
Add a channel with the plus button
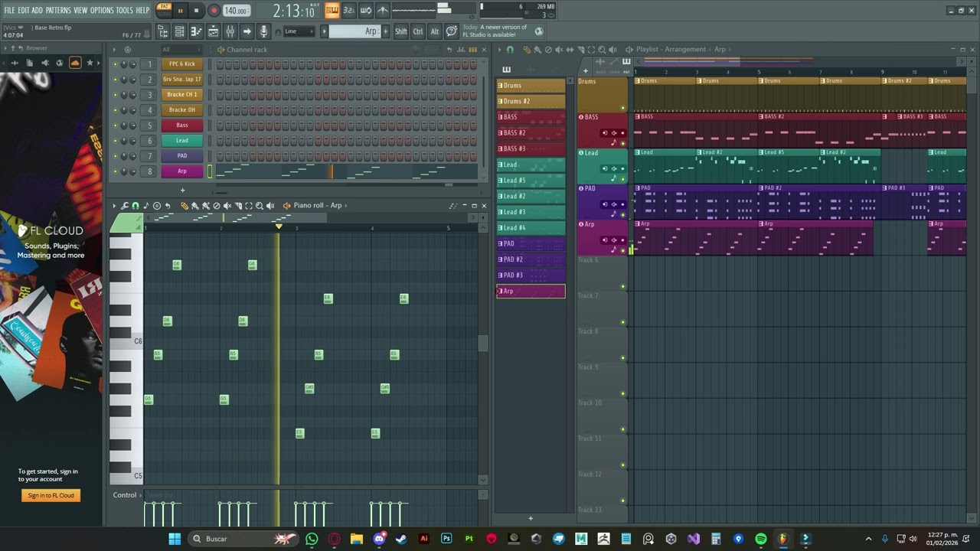(182, 190)
